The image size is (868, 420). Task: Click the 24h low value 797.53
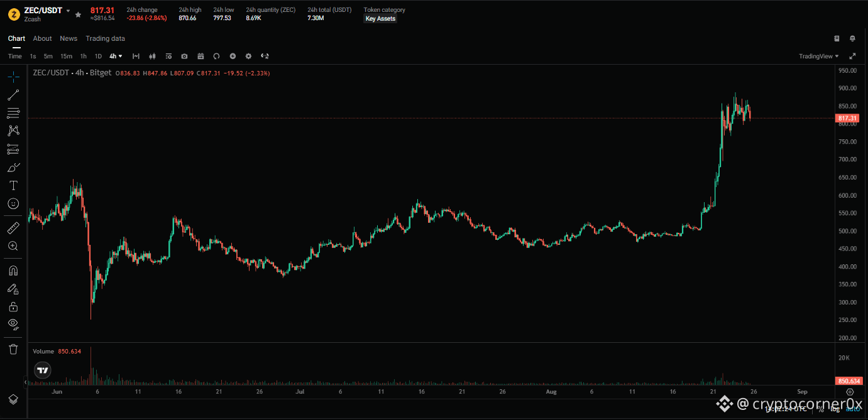[x=222, y=18]
